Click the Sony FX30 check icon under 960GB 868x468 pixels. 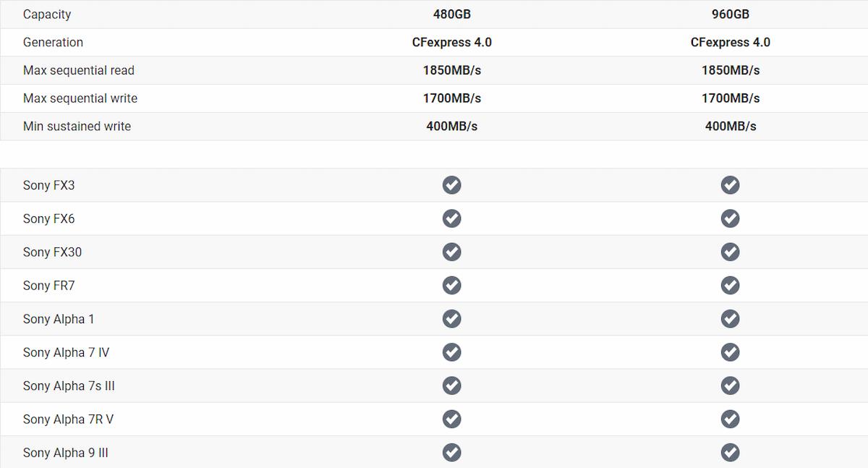coord(730,252)
